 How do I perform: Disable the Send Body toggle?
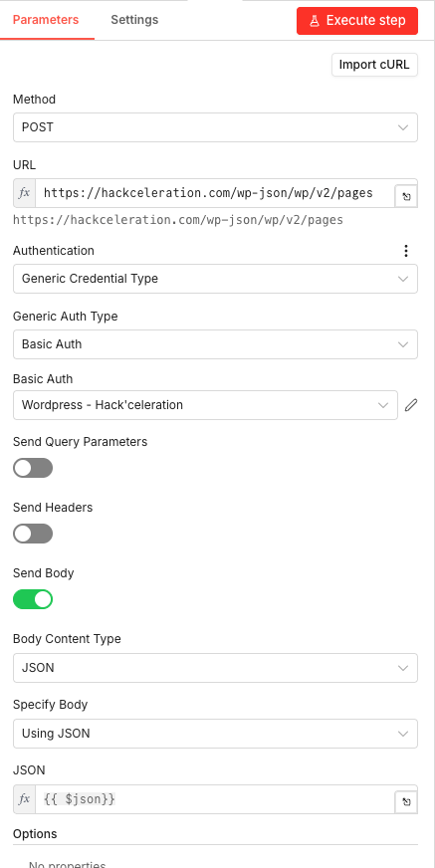(33, 599)
